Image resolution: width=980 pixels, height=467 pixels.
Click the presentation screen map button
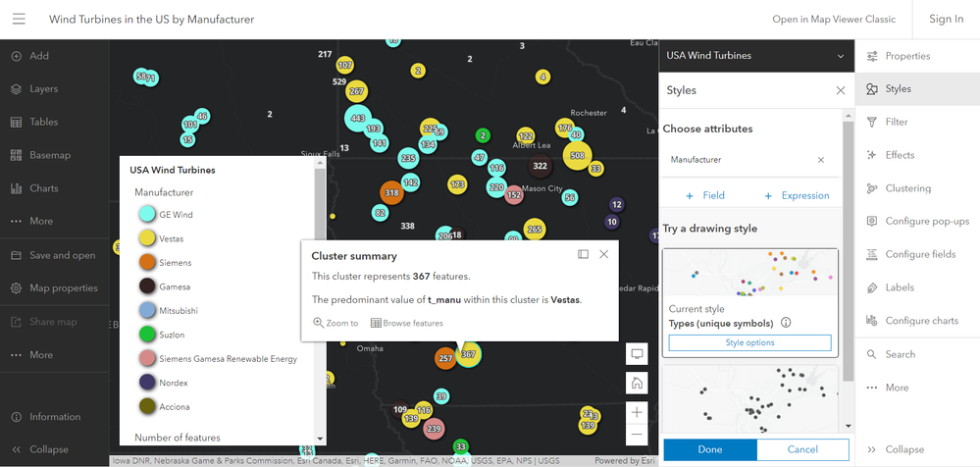[637, 354]
